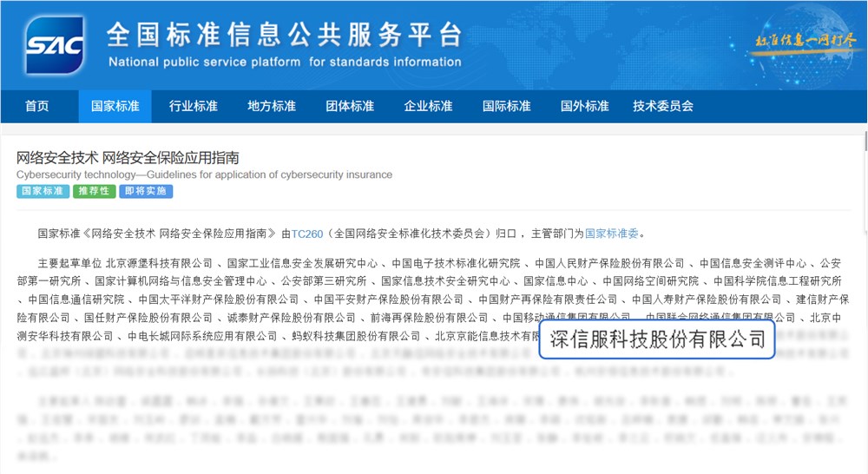Click the text 中国网络空间研究院
This screenshot has width=868, height=474.
pos(651,281)
